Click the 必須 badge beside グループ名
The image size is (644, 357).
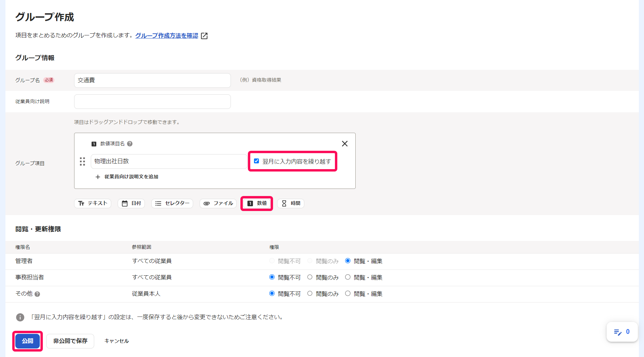pos(49,80)
